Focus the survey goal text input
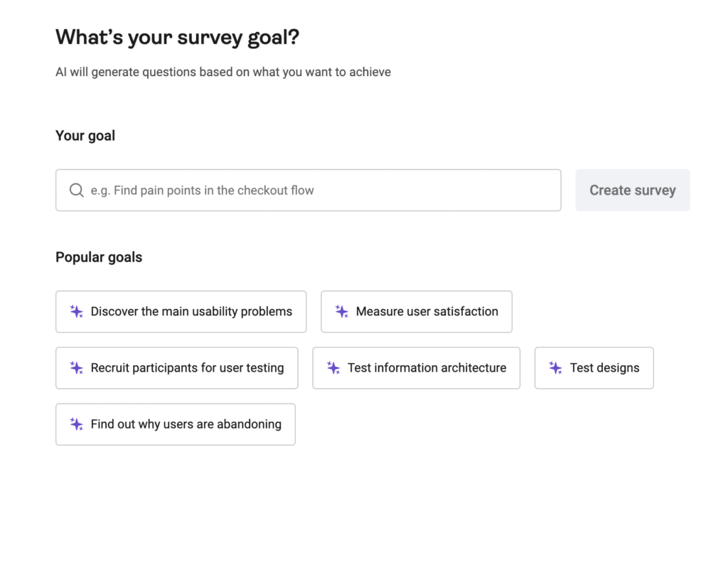Viewport: 728px width, 567px height. point(427,190)
